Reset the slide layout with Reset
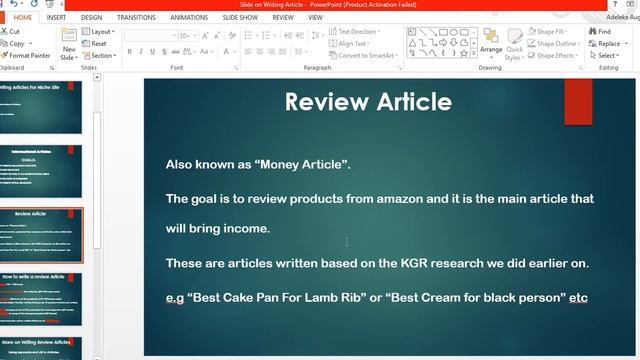Image resolution: width=640 pixels, height=360 pixels. point(94,43)
